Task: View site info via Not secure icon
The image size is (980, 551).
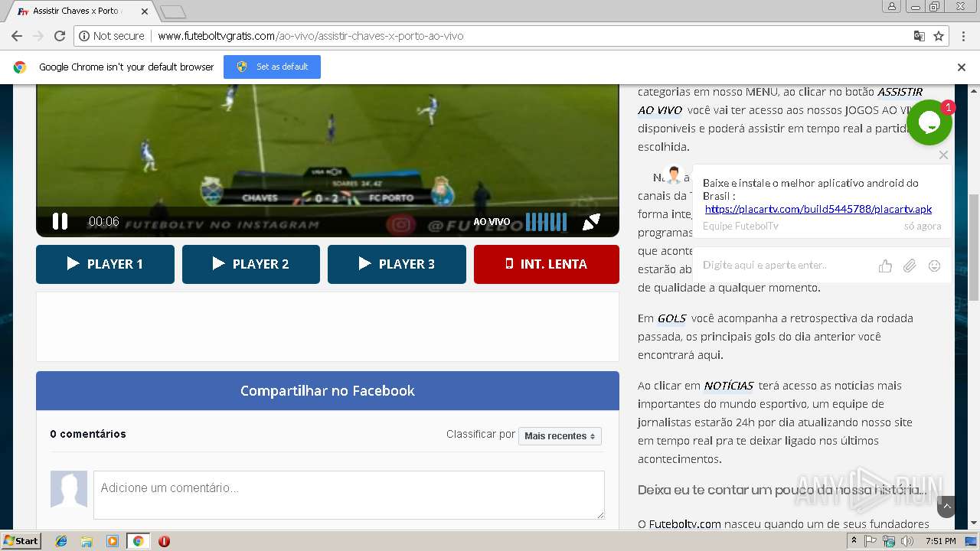Action: tap(112, 36)
